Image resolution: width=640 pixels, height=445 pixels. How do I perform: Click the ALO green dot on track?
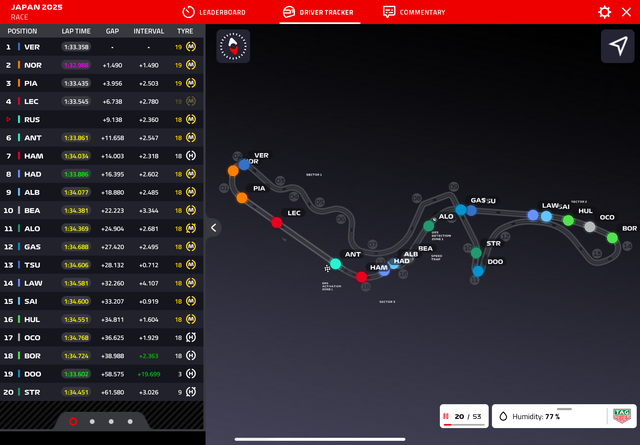pos(429,225)
